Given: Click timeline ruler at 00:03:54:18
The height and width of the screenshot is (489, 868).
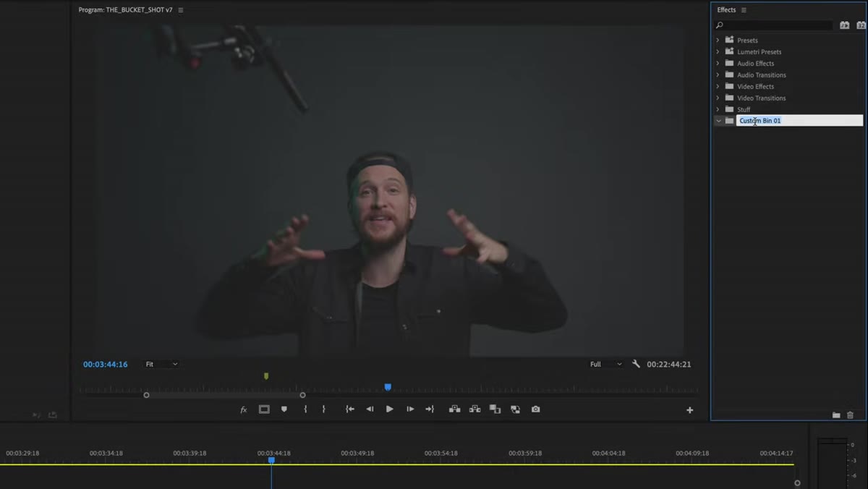Looking at the screenshot, I should 441,454.
